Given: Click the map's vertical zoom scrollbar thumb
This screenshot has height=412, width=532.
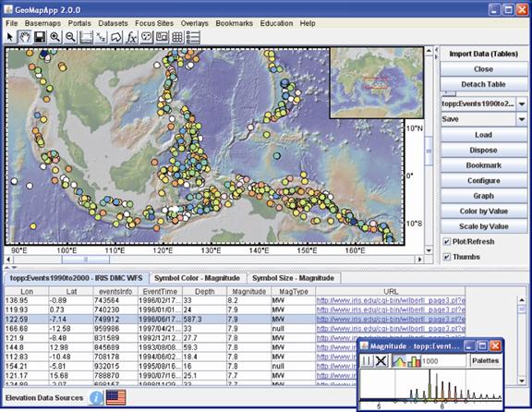Looking at the screenshot, I should click(429, 151).
